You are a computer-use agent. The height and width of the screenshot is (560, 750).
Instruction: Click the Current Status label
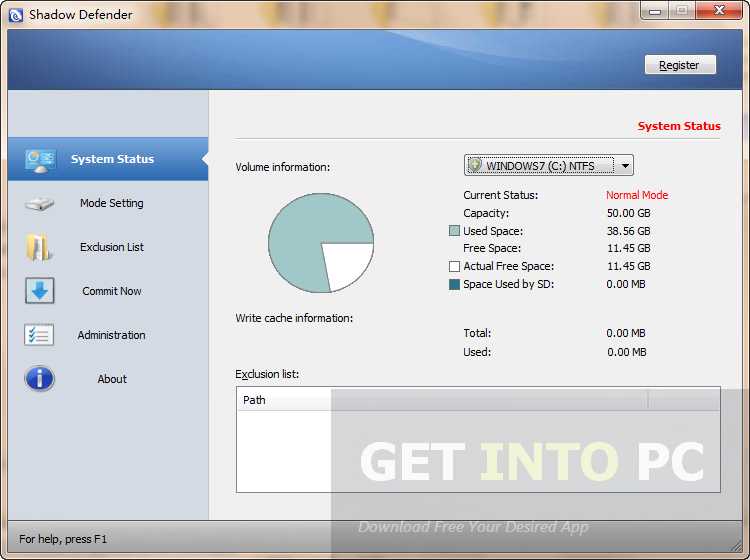(500, 195)
